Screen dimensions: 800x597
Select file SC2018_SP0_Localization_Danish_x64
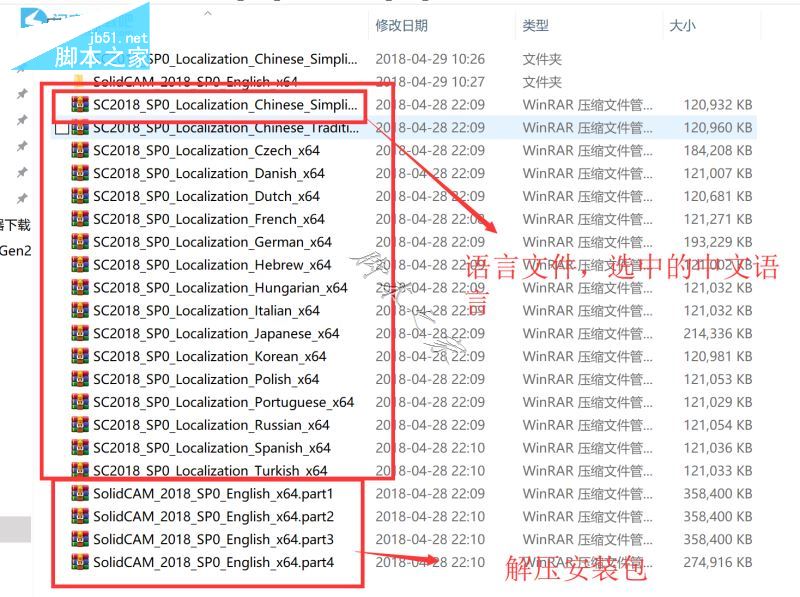coord(209,173)
